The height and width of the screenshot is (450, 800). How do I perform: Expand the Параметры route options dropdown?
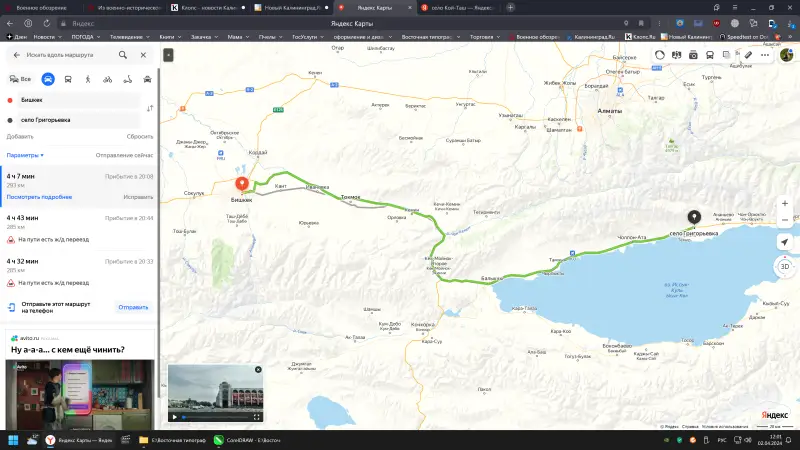[25, 155]
